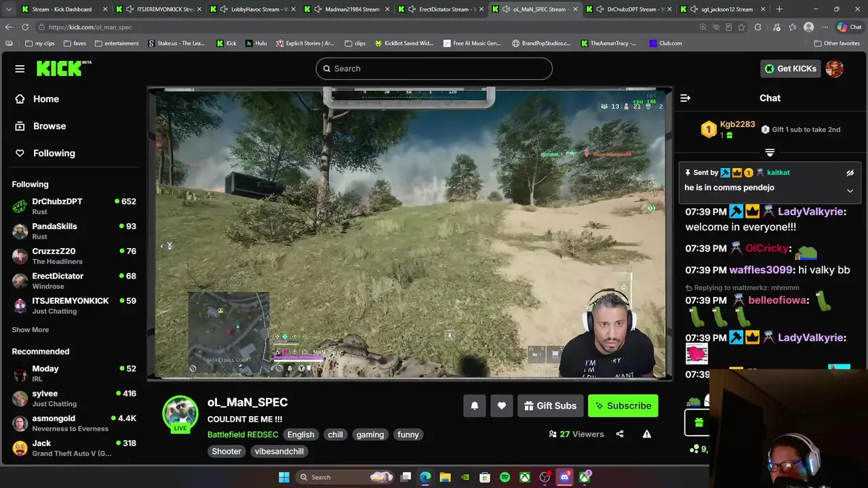Open asmongold channel in Recommended list
This screenshot has height=488, width=868.
pos(73,424)
